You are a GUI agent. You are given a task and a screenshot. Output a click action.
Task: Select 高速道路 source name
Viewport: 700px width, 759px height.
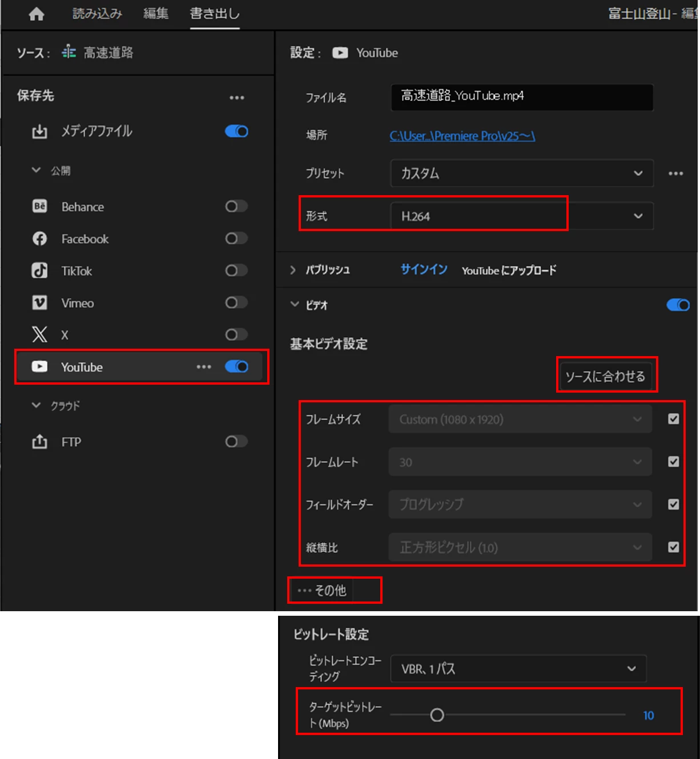(x=108, y=53)
